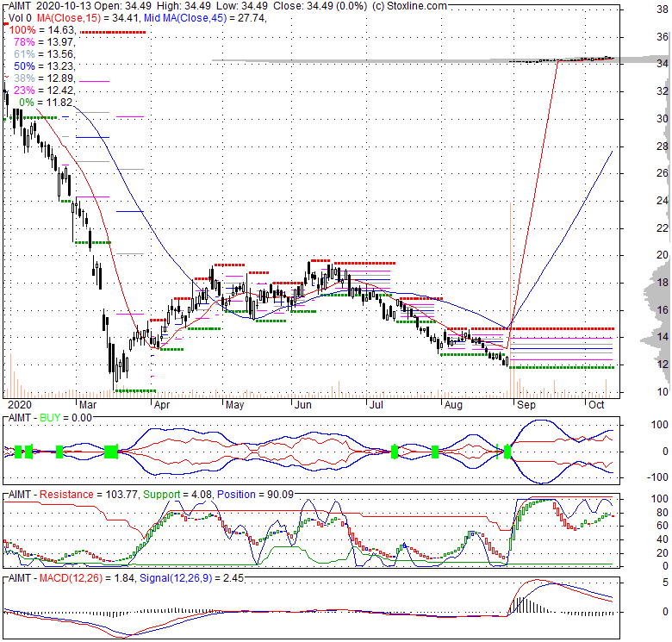This screenshot has height=642, width=672.
Task: Click the 'Vol 0' volume label
Action: click(20, 18)
